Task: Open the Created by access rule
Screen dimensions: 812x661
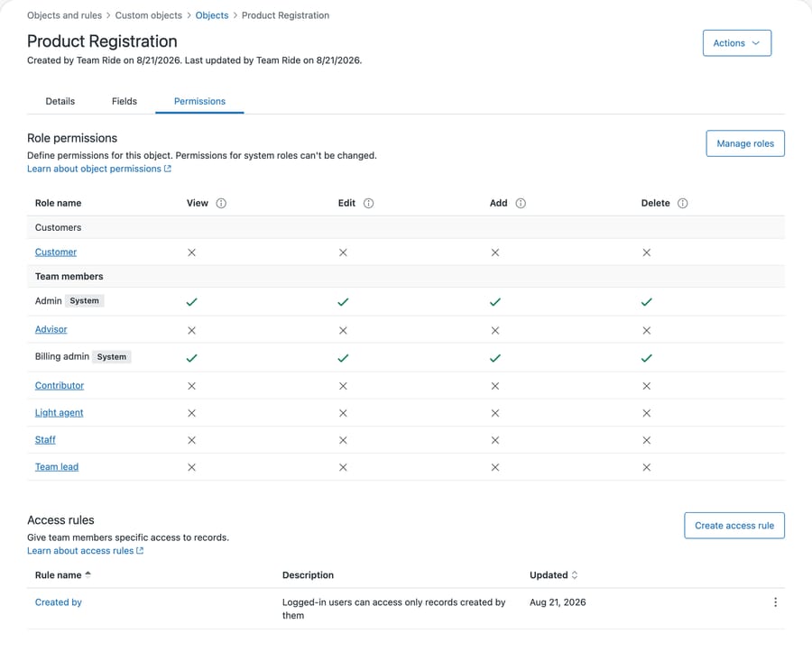Action: pyautogui.click(x=58, y=602)
